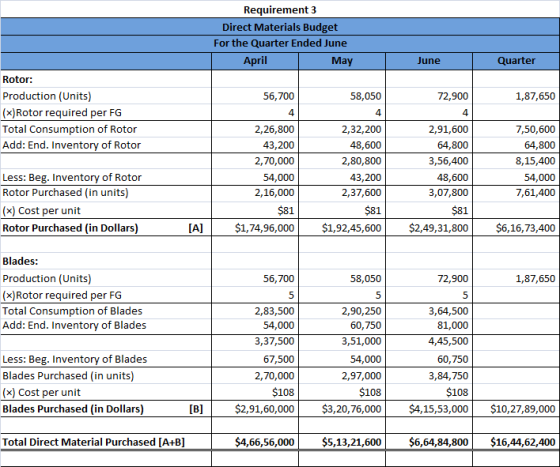This screenshot has height=467, width=560.
Task: Click 'For the Quarter Ended June' header
Action: pos(280,43)
